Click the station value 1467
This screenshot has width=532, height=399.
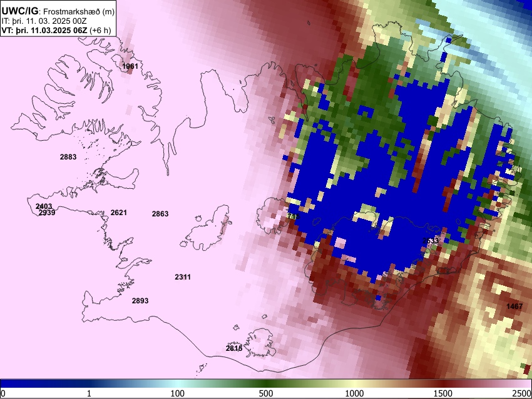[x=514, y=306]
